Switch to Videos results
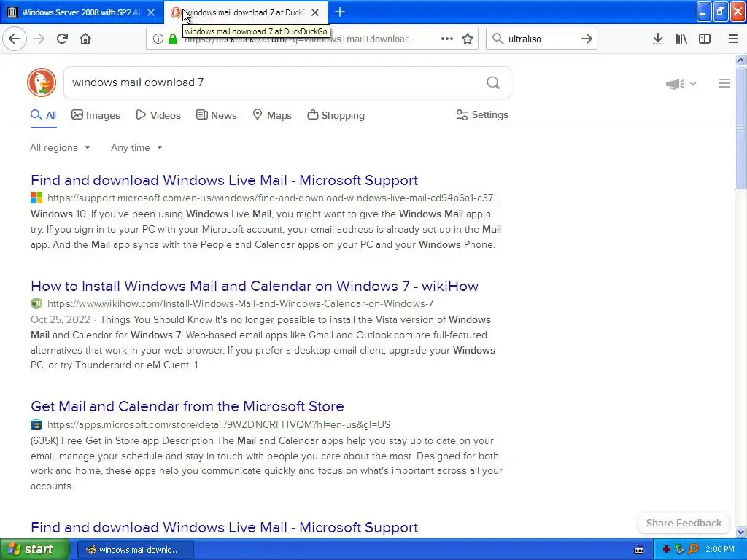This screenshot has width=747, height=560. (x=158, y=115)
